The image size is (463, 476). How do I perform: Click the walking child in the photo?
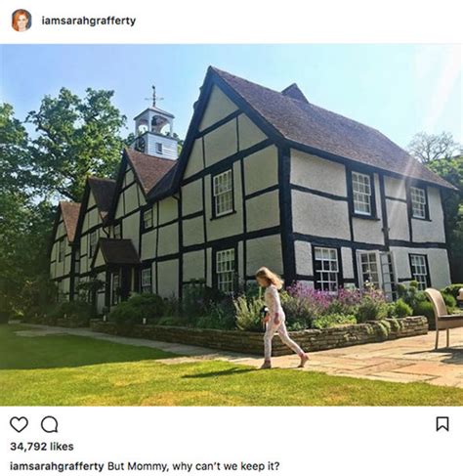[279, 318]
